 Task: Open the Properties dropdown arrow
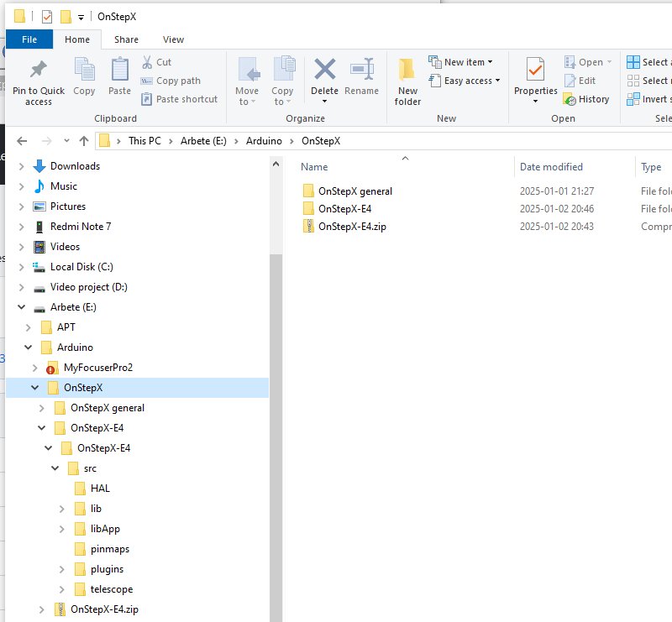pyautogui.click(x=535, y=102)
